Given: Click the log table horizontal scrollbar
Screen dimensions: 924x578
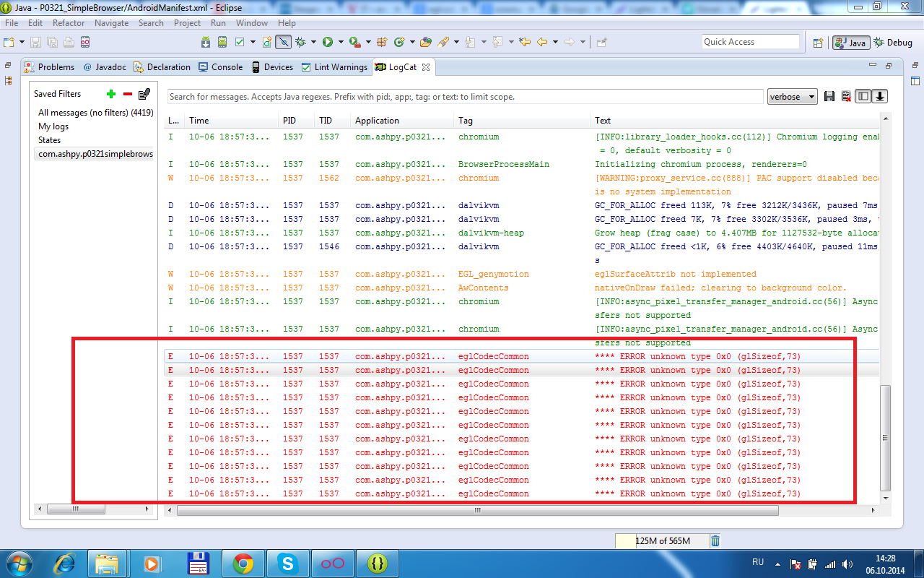Looking at the screenshot, I should pyautogui.click(x=476, y=510).
